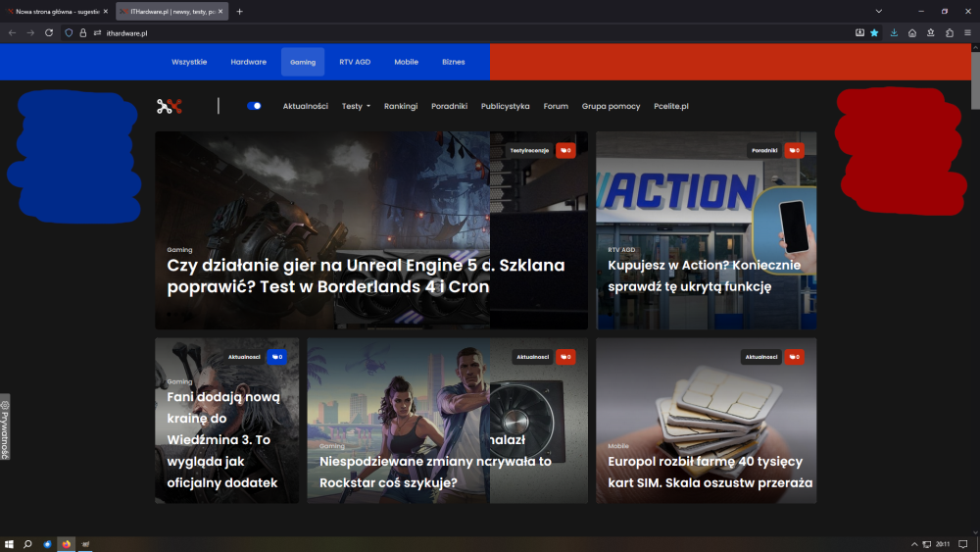This screenshot has width=980, height=552.
Task: Open the Prywatność side button
Action: click(x=5, y=427)
